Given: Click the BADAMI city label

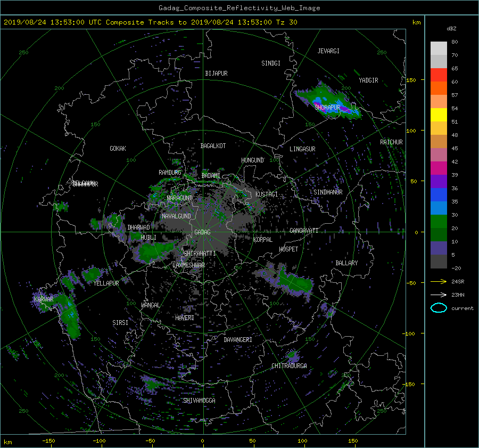Looking at the screenshot, I should pyautogui.click(x=211, y=176).
